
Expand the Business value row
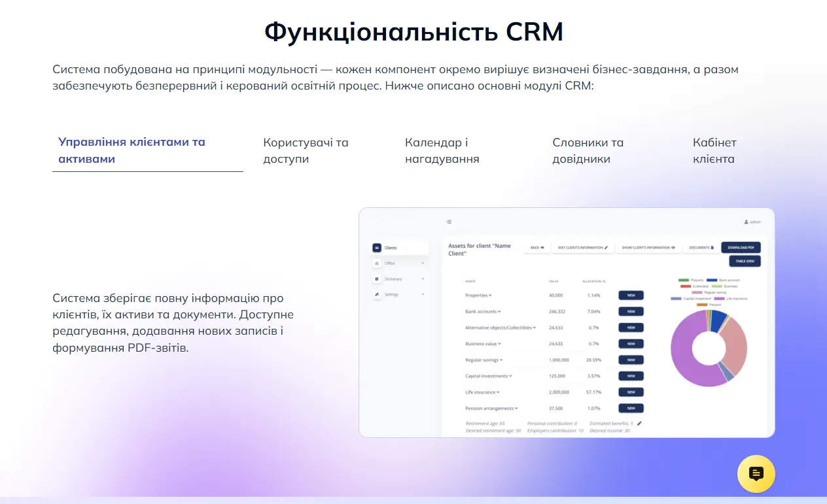[499, 344]
